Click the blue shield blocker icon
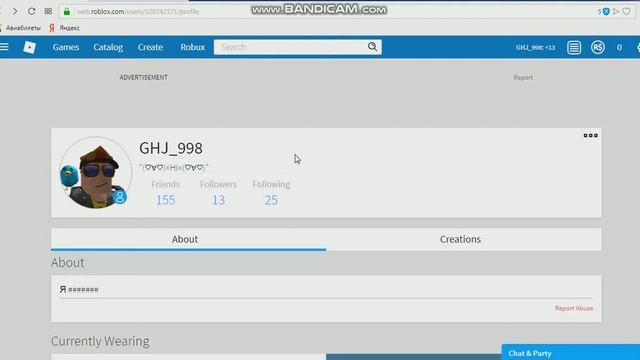Image resolution: width=640 pixels, height=360 pixels. (x=606, y=11)
